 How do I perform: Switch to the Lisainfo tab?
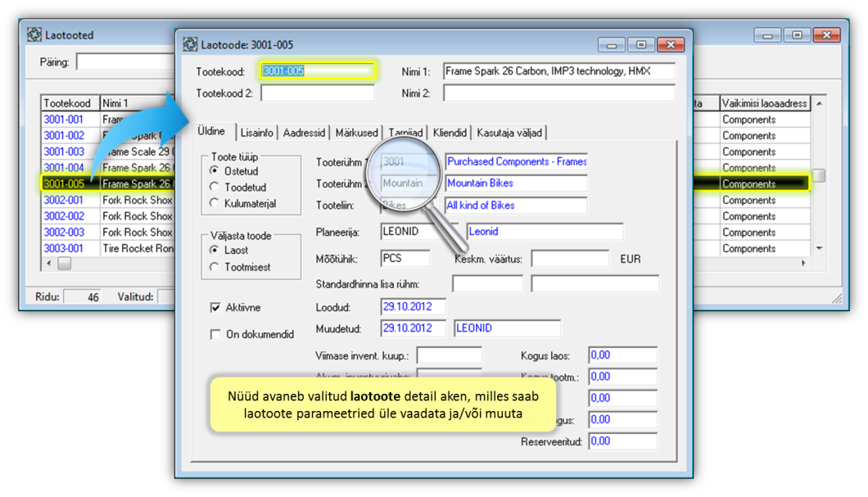pos(256,133)
